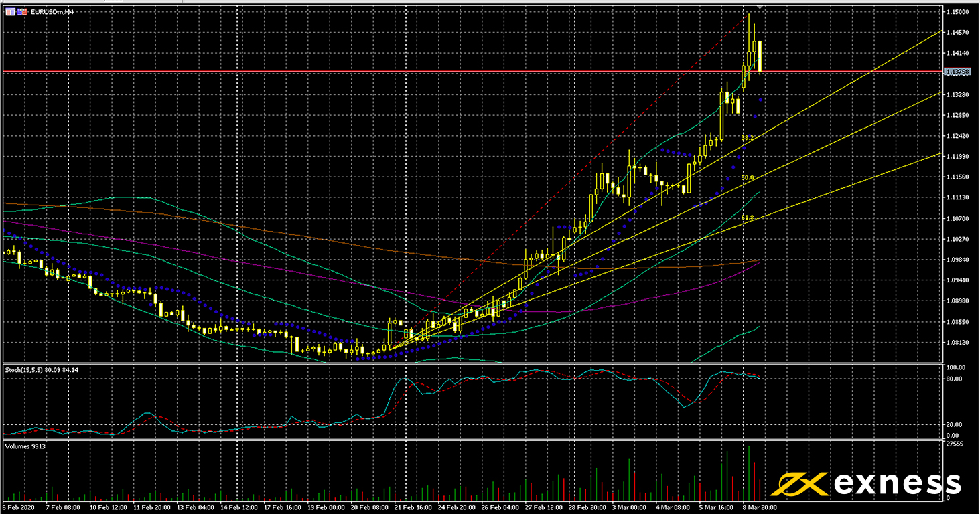Click the 28 Feb 20:00 time label
980x514 pixels.
coord(588,507)
